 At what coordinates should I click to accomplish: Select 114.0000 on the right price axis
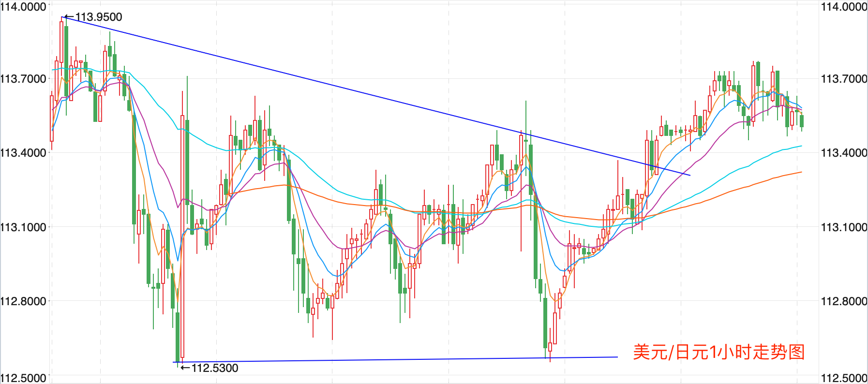pos(844,6)
